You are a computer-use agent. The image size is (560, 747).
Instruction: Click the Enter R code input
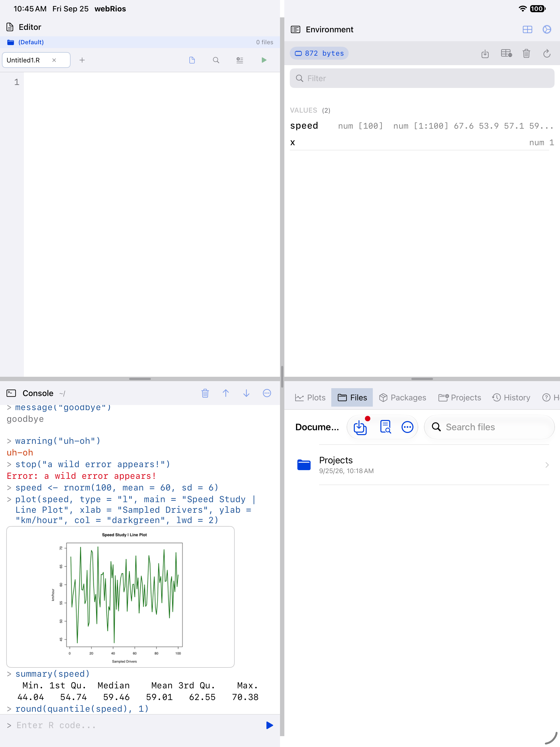pyautogui.click(x=135, y=725)
